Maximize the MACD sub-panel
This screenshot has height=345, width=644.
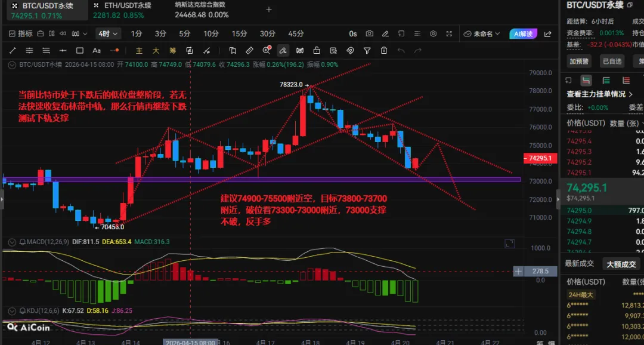click(510, 244)
